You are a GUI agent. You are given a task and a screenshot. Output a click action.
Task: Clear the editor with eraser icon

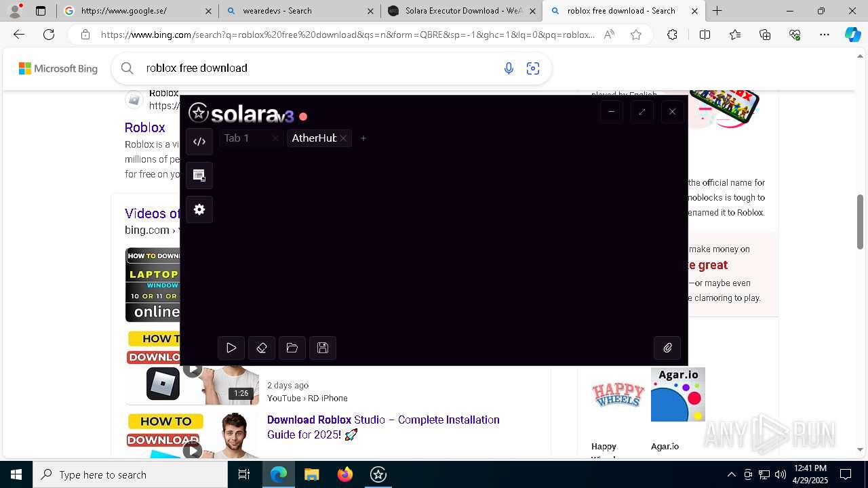pyautogui.click(x=262, y=348)
